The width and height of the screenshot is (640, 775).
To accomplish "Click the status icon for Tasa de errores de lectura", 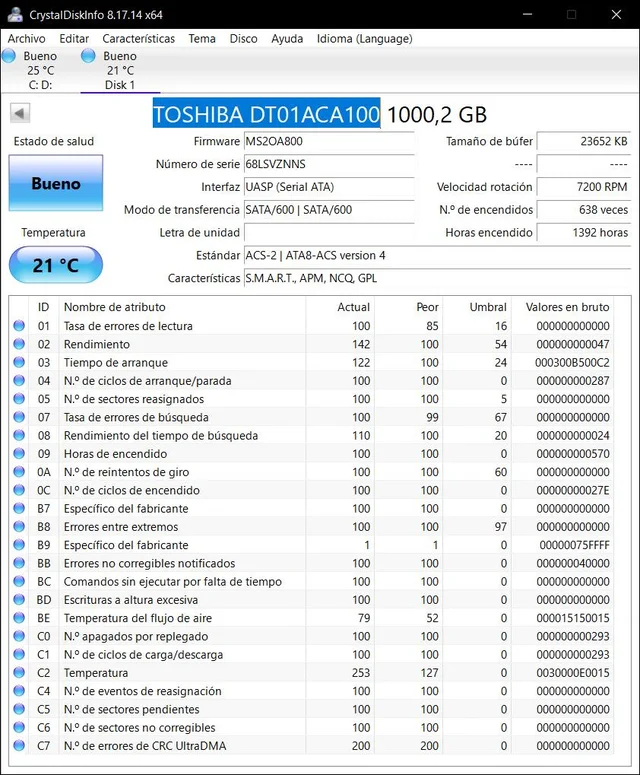I will click(x=19, y=326).
